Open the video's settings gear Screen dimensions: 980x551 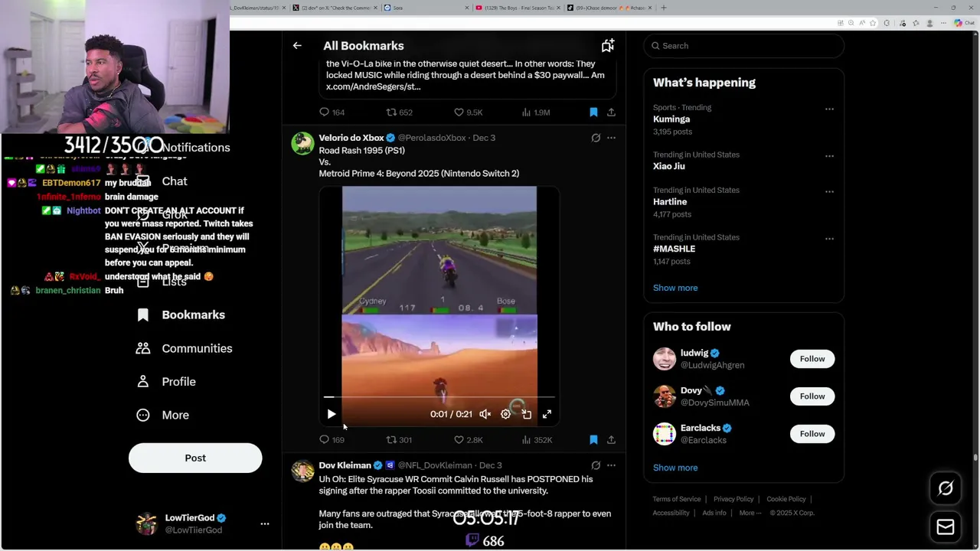point(505,414)
